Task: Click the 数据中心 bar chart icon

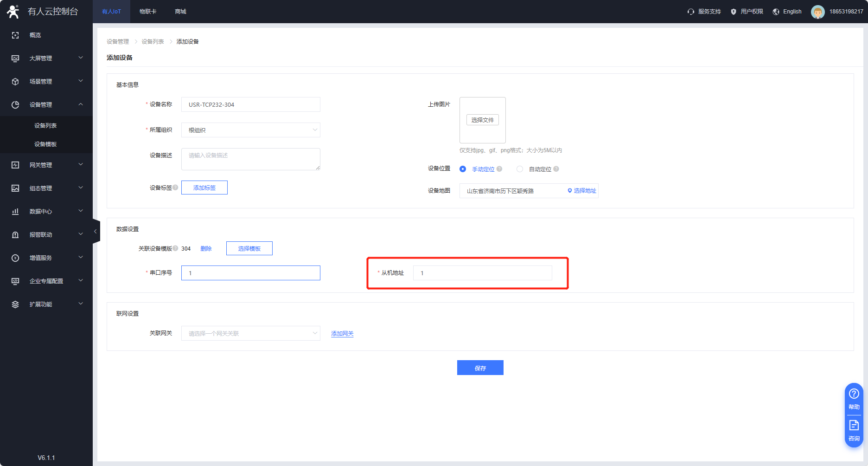Action: click(x=15, y=212)
